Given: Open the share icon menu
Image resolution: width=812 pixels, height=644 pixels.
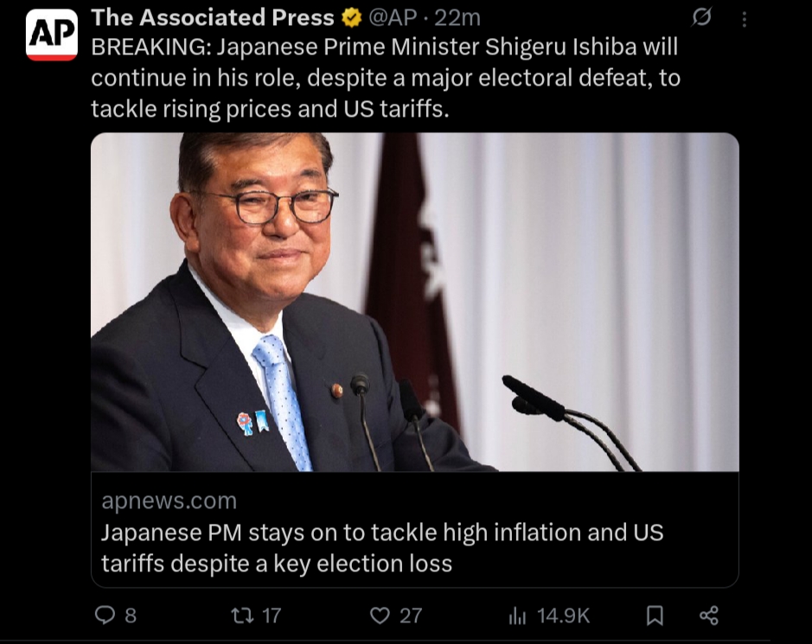Looking at the screenshot, I should coord(709,615).
